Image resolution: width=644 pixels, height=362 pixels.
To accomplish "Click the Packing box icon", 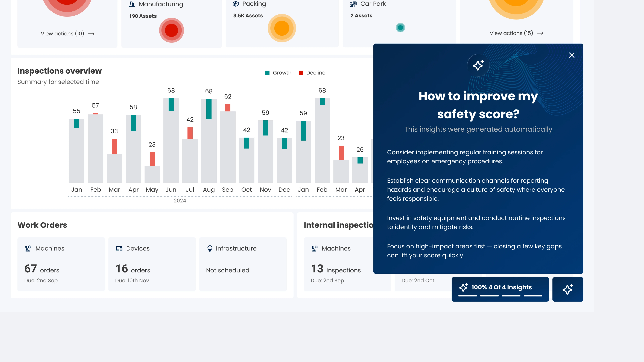I will pos(236,4).
